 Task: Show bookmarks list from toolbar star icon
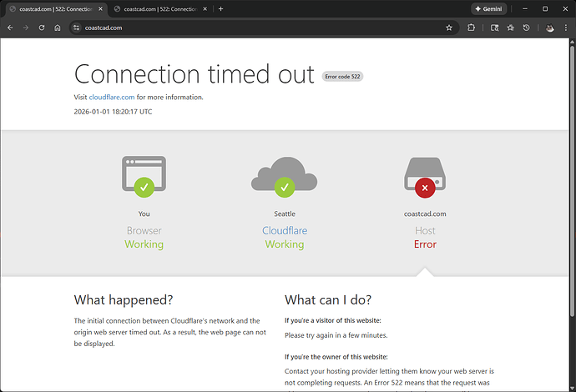[x=510, y=28]
